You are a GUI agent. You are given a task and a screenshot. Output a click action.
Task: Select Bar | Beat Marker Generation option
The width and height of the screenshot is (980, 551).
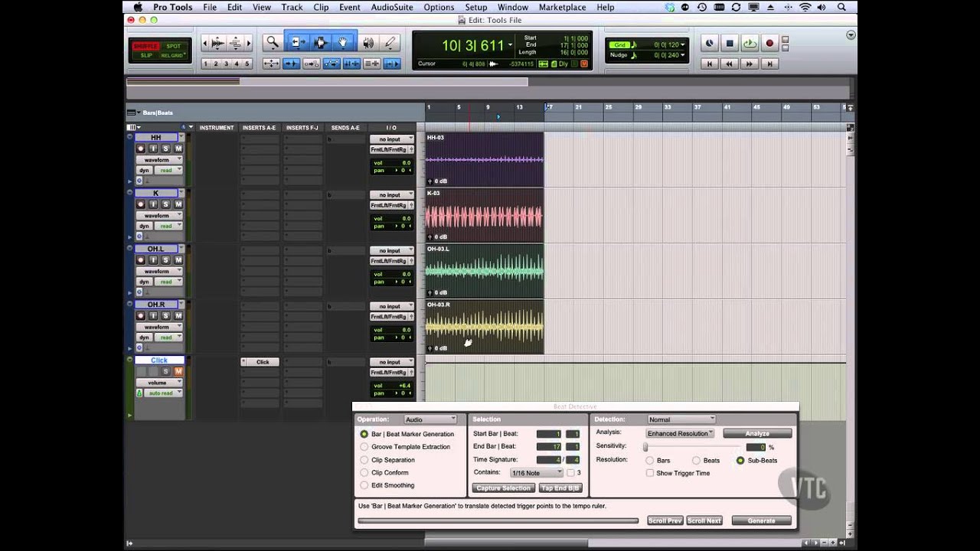point(364,434)
